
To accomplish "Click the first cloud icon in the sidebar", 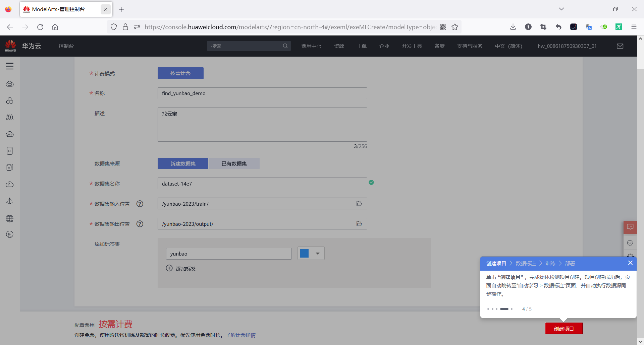I will (10, 84).
